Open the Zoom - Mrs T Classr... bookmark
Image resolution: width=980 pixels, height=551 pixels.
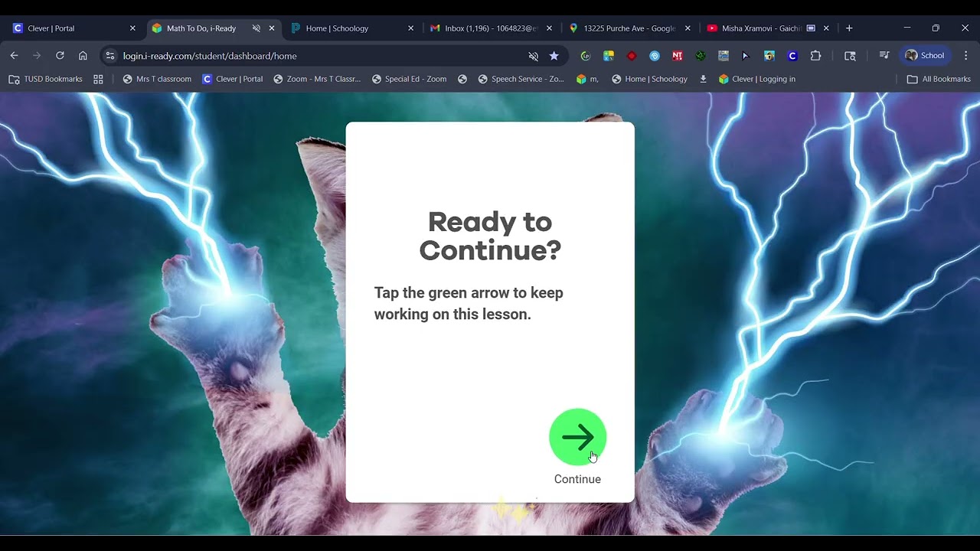(x=317, y=79)
